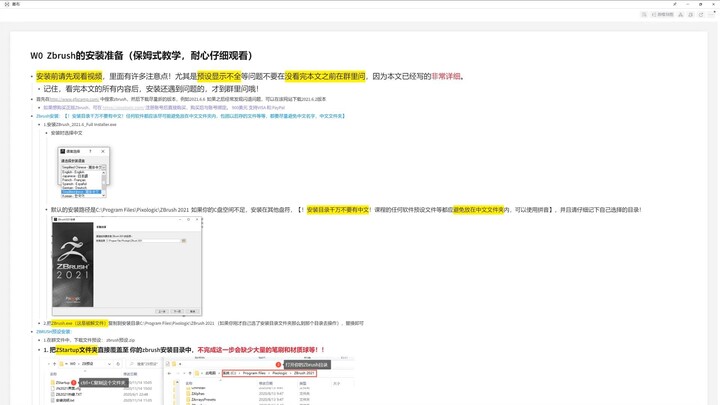Click highlighted text '安装目录千万不要有中文'
Viewport: 720px width, 405px height.
[x=338, y=210]
